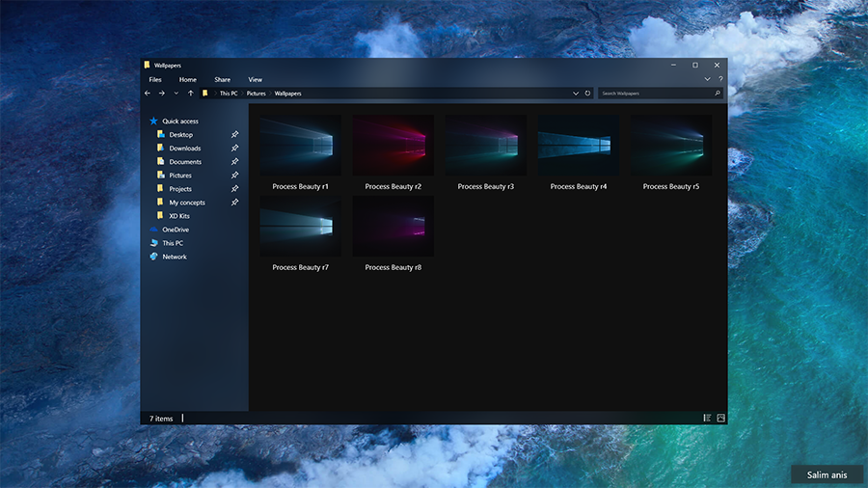Click the Back navigation arrow
The image size is (868, 488).
pos(148,94)
